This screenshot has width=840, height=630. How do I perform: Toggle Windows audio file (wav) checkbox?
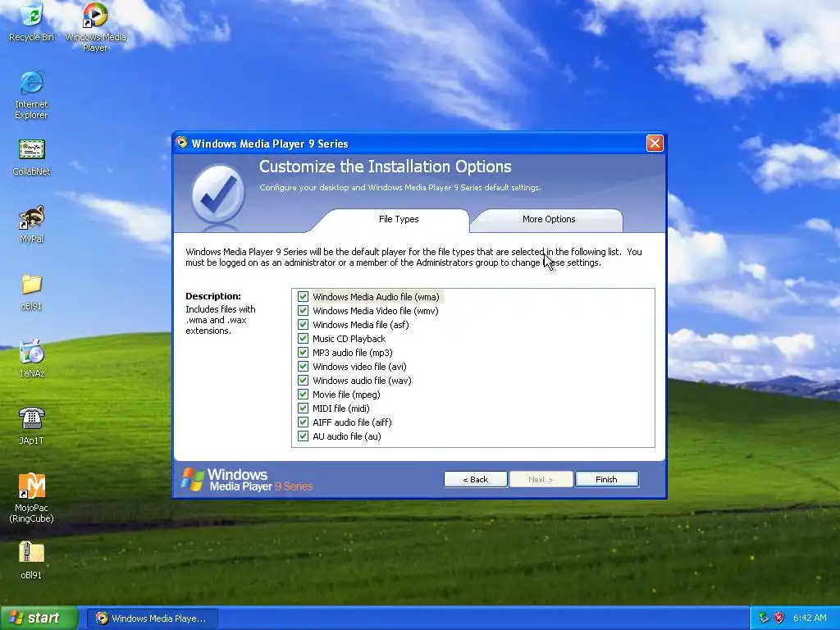[304, 381]
